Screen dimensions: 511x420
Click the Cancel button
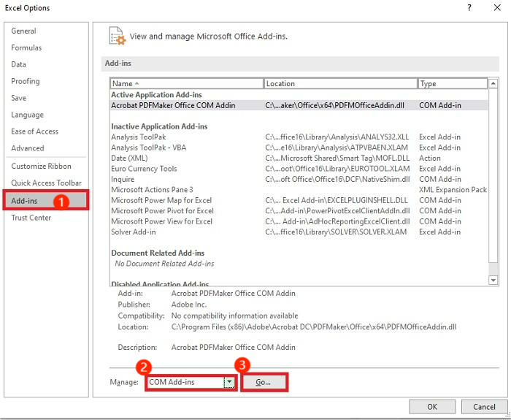484,407
